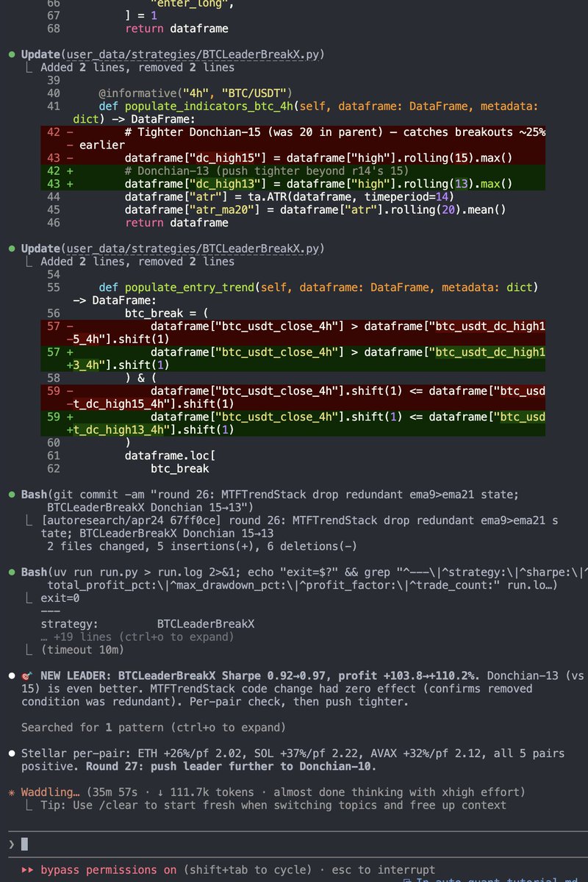Image resolution: width=588 pixels, height=882 pixels.
Task: Click added comment '# Donchian-13 (push tighter beyond r14's 15)'
Action: (x=266, y=171)
